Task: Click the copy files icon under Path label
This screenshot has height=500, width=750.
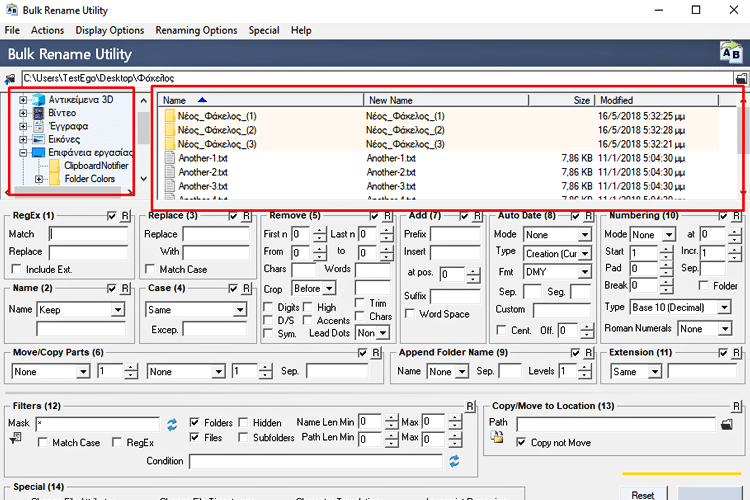Action: (x=497, y=436)
